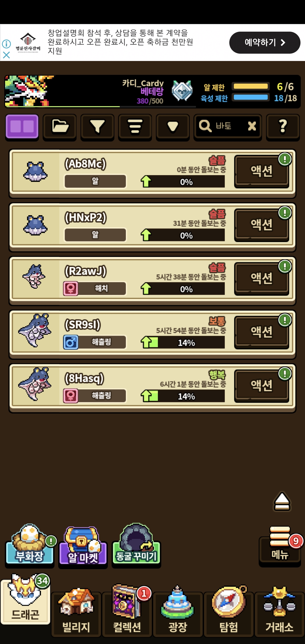Open 액션 for dragon 8Hasq

[x=262, y=386]
